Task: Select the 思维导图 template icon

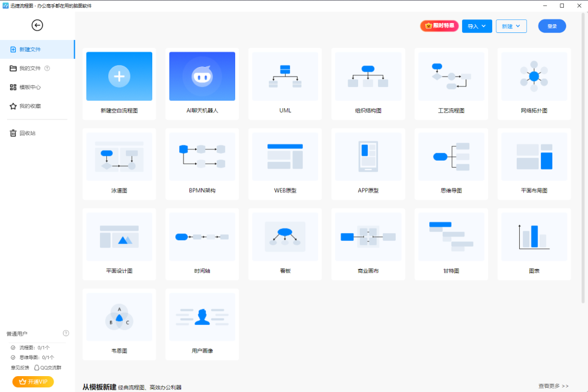Action: (451, 156)
